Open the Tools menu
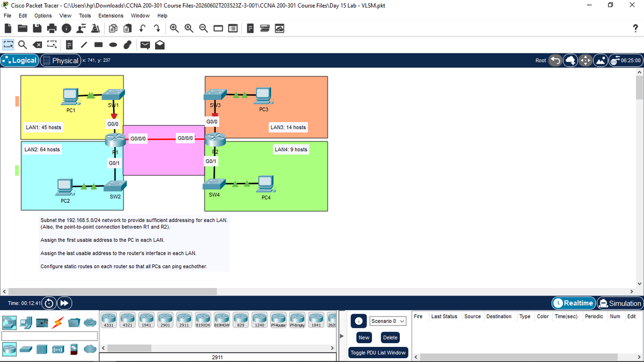This screenshot has width=644, height=362. 85,16
